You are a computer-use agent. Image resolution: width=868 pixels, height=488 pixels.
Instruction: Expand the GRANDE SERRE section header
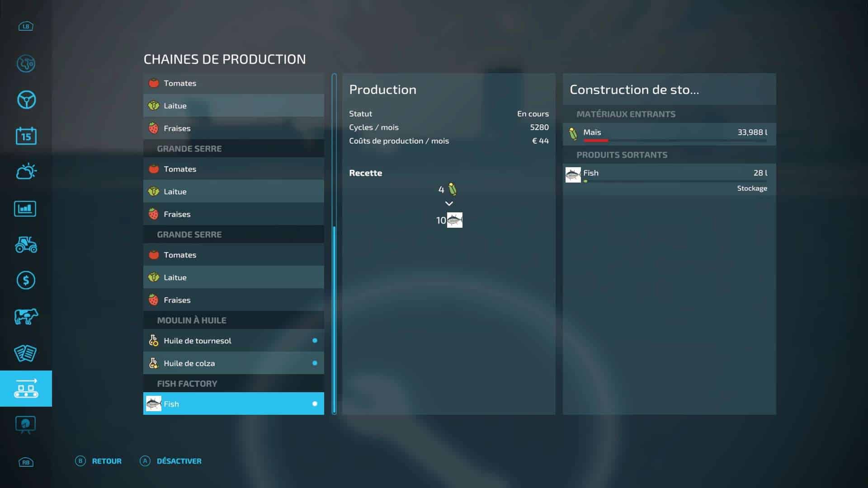click(233, 148)
